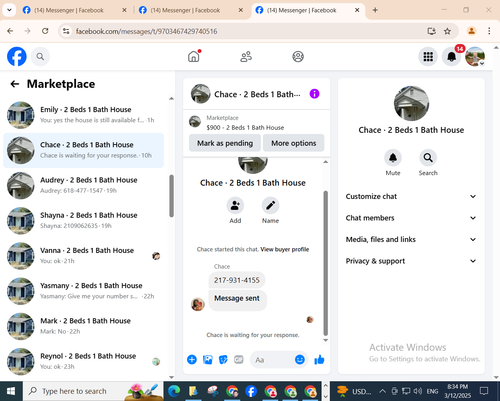Screen dimensions: 500x401
Task: Choose a sticker icon in composer
Action: [x=223, y=360]
